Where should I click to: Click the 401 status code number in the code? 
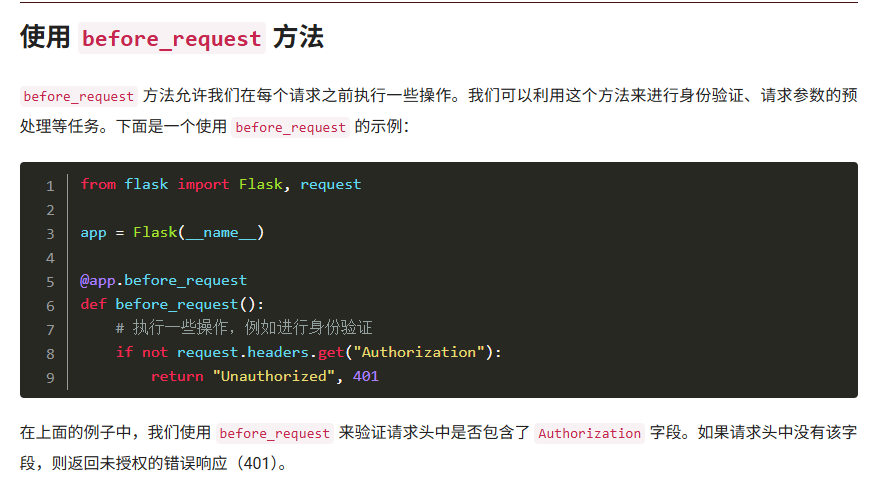pyautogui.click(x=366, y=376)
